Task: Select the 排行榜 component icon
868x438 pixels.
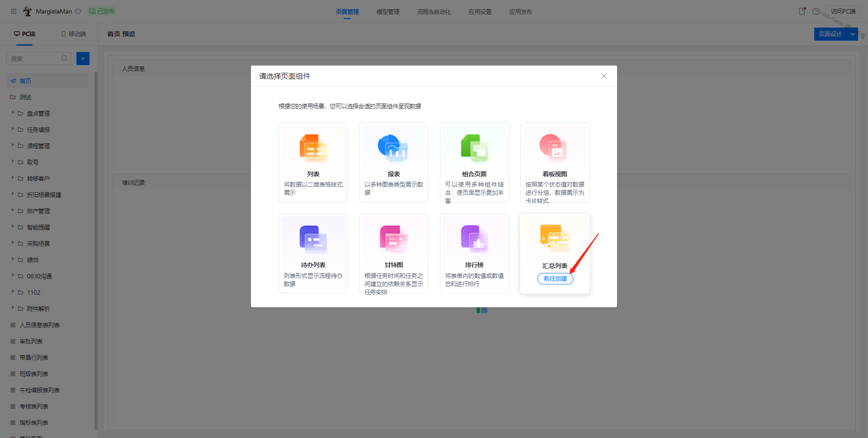Action: click(474, 238)
